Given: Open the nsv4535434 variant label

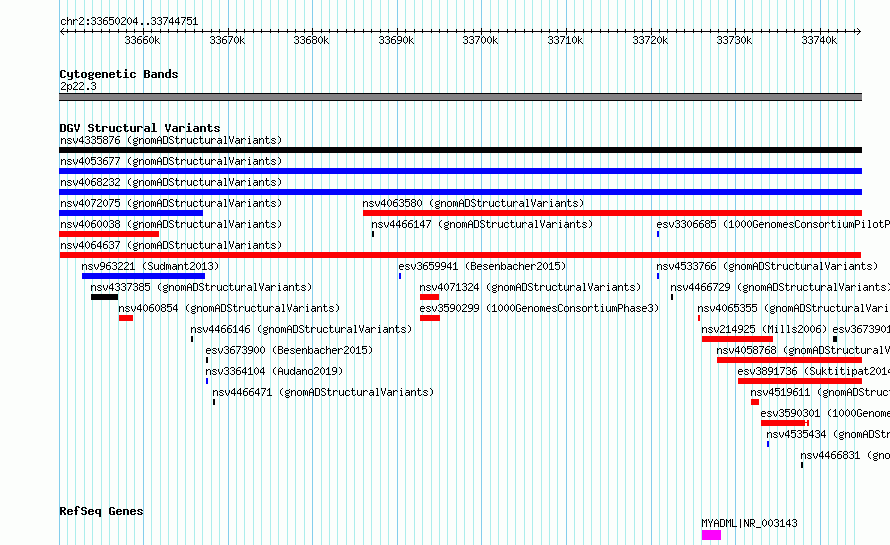Looking at the screenshot, I should pyautogui.click(x=828, y=434).
